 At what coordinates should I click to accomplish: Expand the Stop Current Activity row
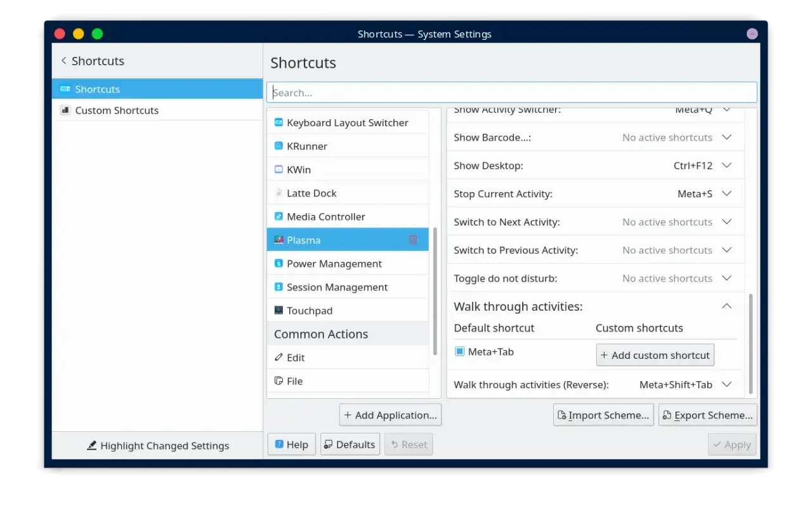[x=727, y=193]
